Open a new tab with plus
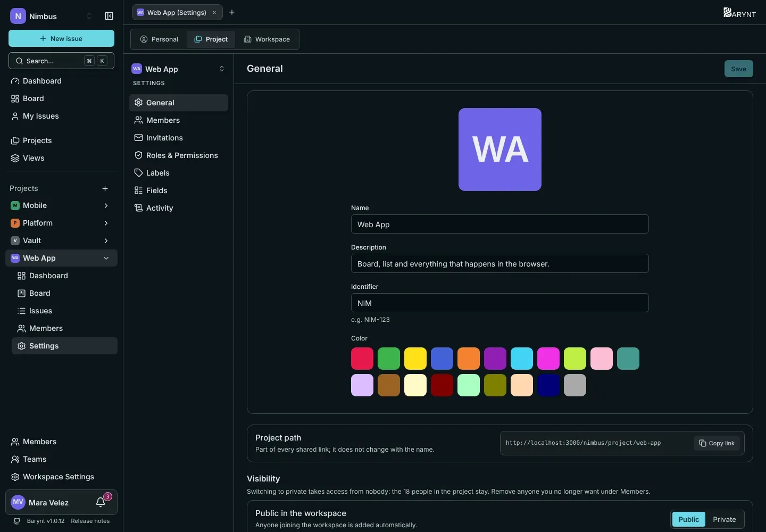 point(232,12)
